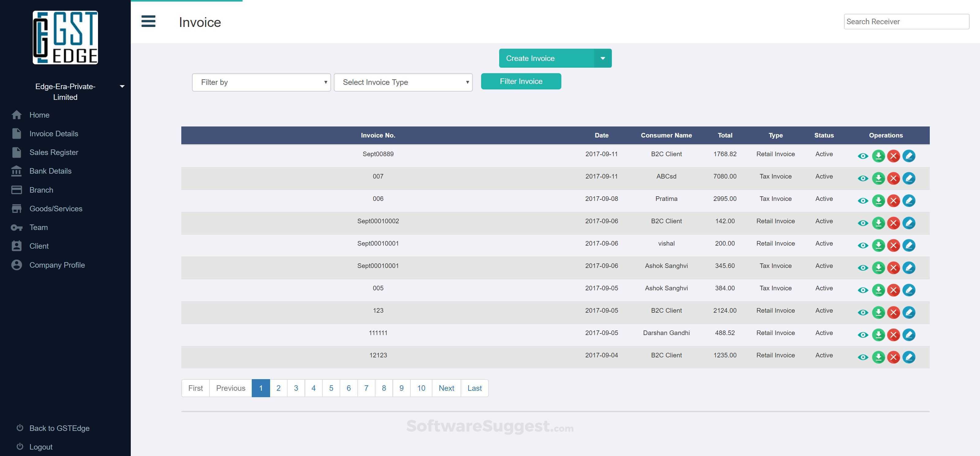Cancel invoice 12123 via red icon

(x=893, y=357)
